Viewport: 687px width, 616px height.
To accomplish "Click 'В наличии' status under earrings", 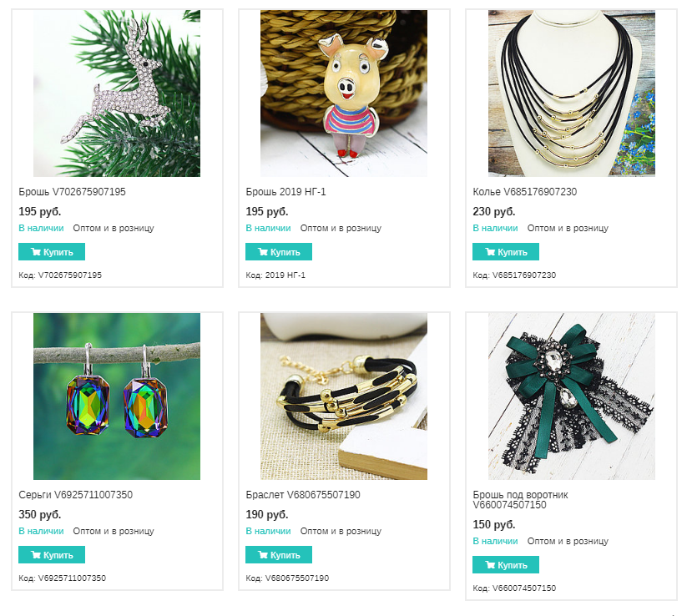I will pos(41,531).
